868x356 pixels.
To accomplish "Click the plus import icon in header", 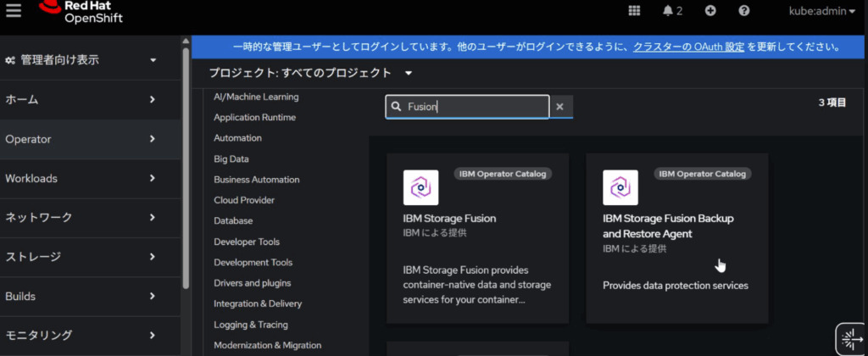I will point(710,11).
